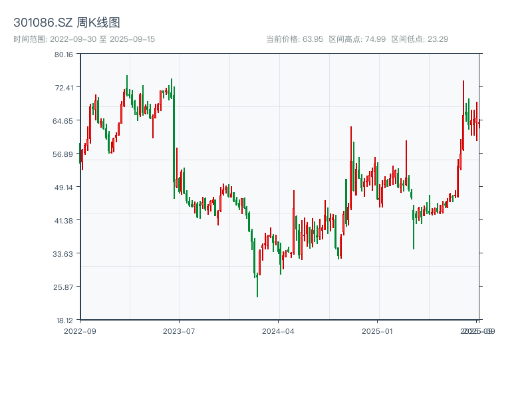The height and width of the screenshot is (399, 532).
Task: Select the 2023-07 x-axis date label
Action: coord(179,331)
